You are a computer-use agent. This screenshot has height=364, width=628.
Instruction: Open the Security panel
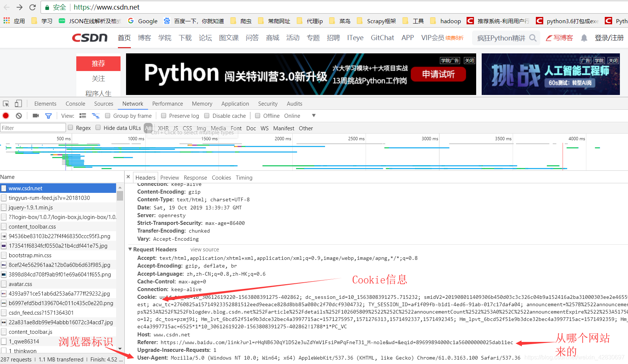click(268, 104)
